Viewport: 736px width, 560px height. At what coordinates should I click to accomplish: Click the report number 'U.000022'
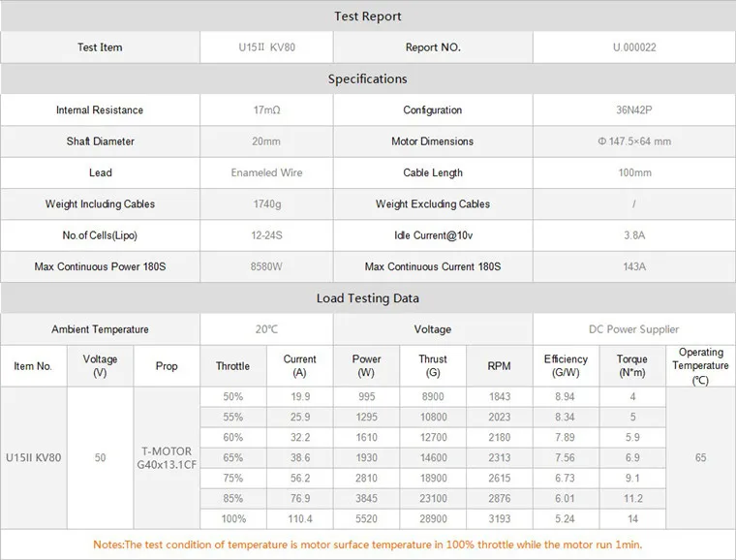pyautogui.click(x=634, y=47)
